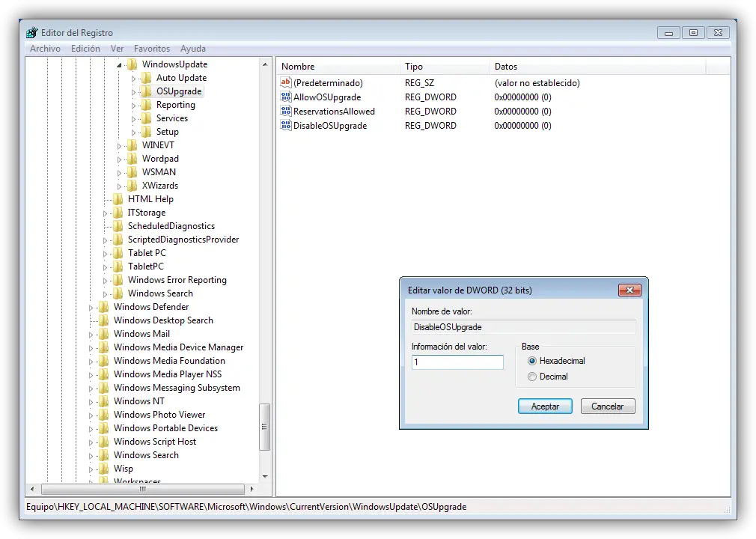Expand the ScriptedDiagnosticsProvider tree node
The image size is (756, 539).
[105, 240]
